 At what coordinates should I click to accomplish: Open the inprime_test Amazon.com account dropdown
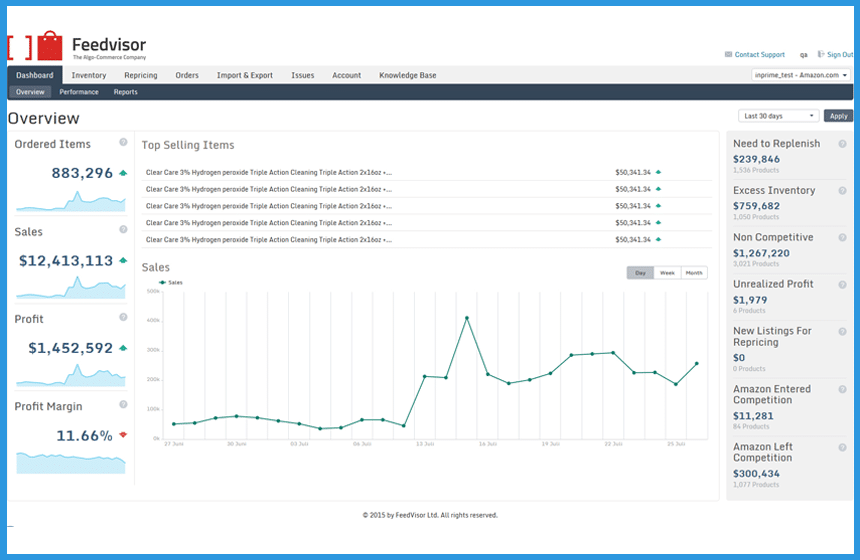tap(801, 75)
